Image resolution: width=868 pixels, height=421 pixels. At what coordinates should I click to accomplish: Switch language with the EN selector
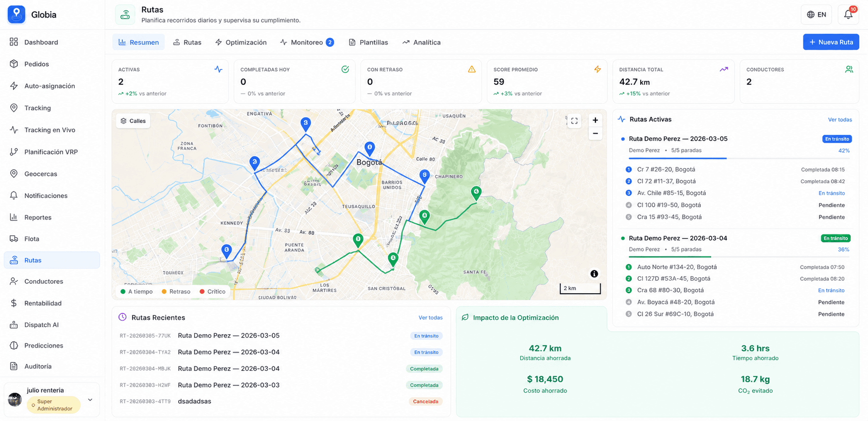point(816,14)
